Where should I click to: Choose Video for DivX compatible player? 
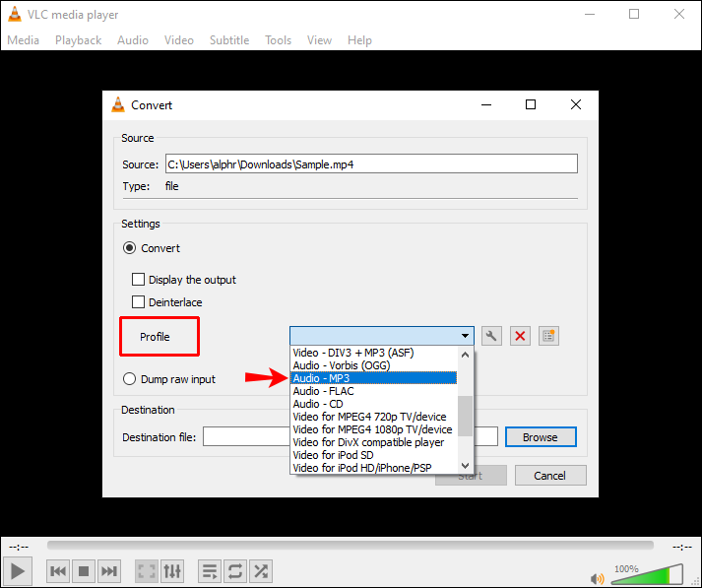(374, 442)
